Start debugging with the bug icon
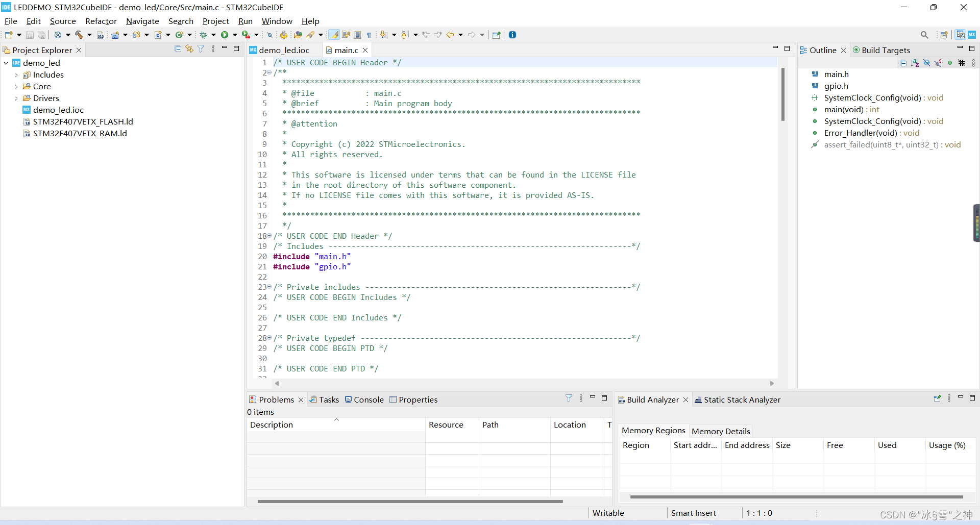 [203, 35]
